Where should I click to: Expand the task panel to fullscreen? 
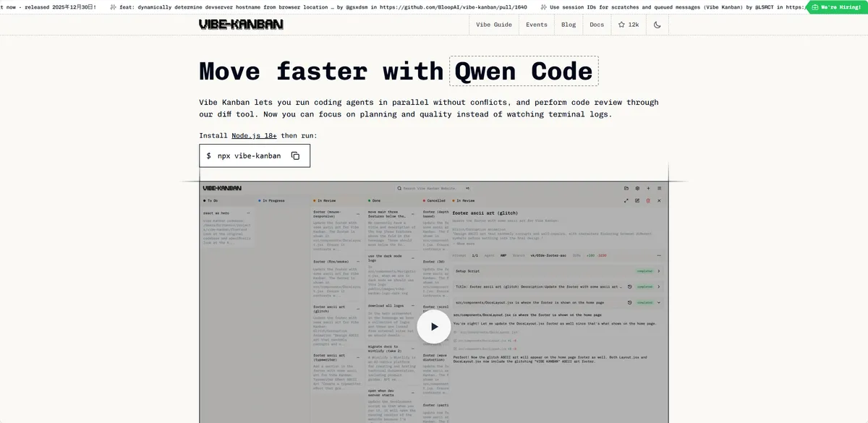click(626, 200)
